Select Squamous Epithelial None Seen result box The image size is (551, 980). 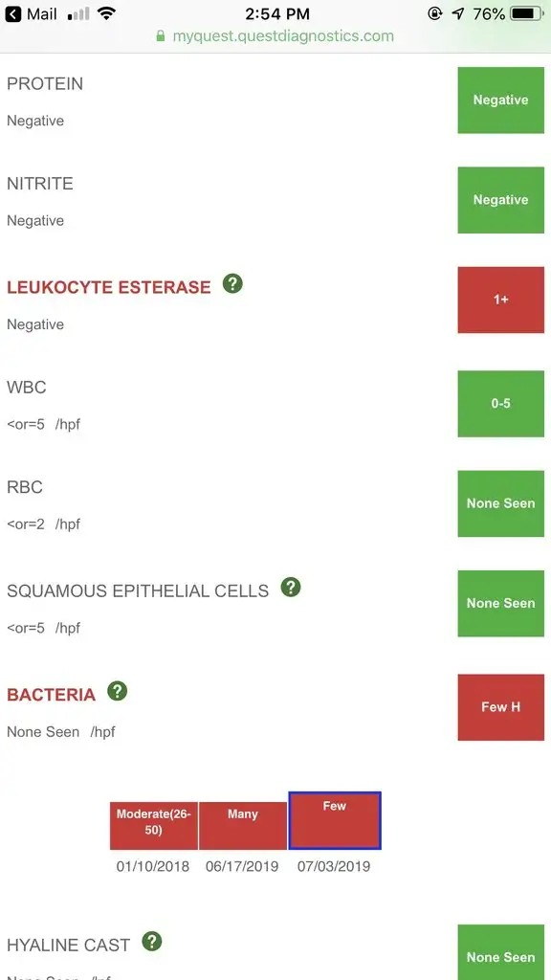501,604
